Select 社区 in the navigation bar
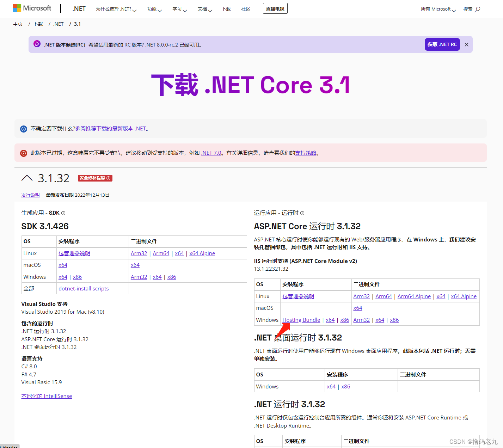The width and height of the screenshot is (503, 448). click(x=246, y=9)
